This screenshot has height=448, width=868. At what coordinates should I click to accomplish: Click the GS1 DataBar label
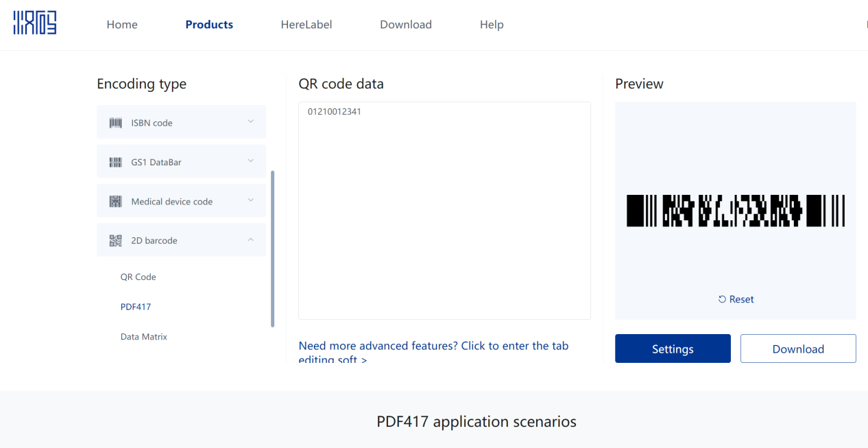pyautogui.click(x=156, y=162)
